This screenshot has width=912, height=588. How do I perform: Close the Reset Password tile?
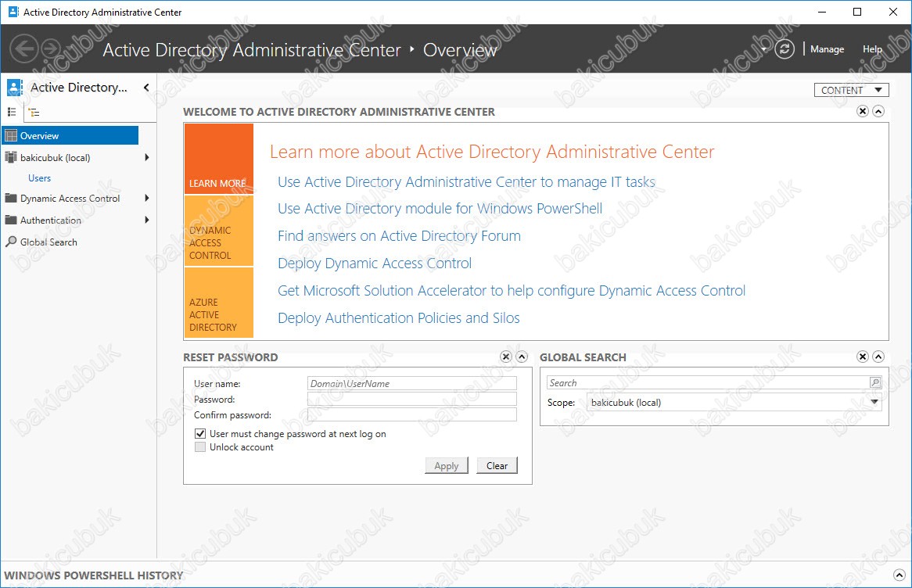pyautogui.click(x=506, y=357)
